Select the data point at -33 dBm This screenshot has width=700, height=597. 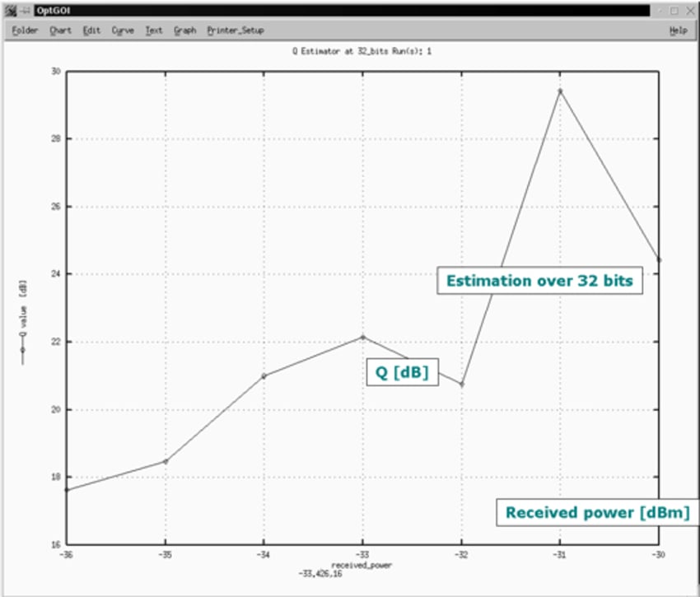tap(362, 337)
